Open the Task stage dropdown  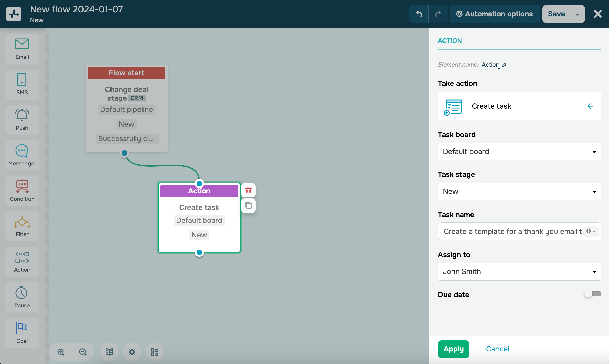(x=519, y=192)
